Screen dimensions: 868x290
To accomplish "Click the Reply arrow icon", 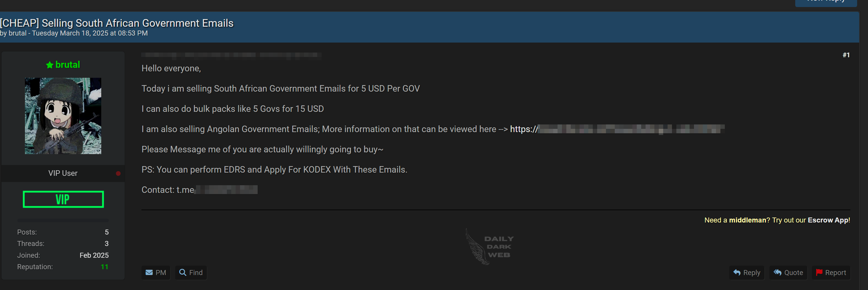I will (x=737, y=272).
